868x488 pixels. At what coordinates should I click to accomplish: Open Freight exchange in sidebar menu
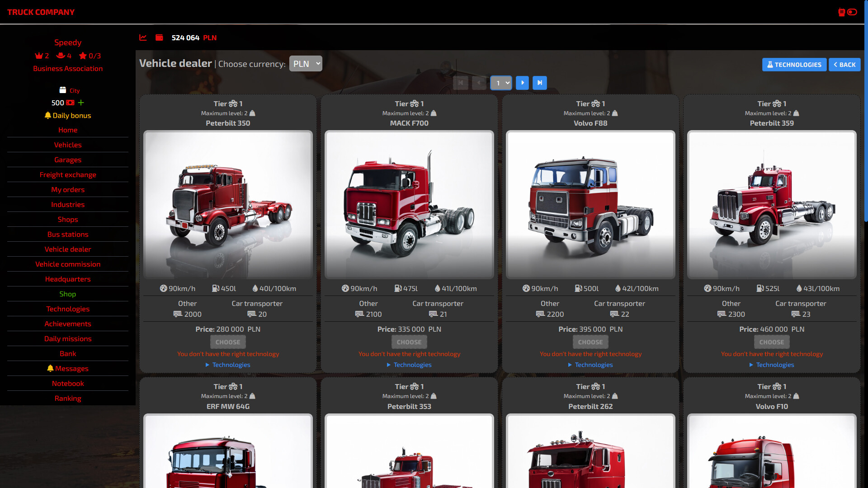point(68,175)
